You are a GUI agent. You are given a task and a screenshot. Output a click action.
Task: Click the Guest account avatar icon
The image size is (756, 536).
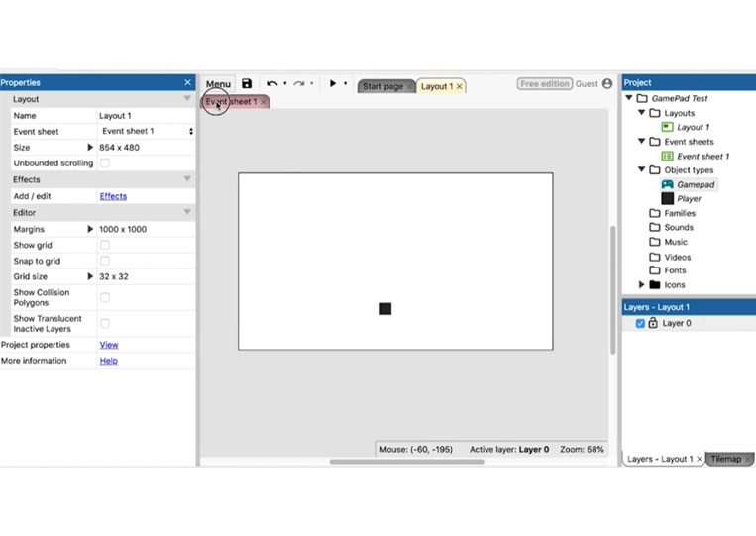pyautogui.click(x=607, y=84)
